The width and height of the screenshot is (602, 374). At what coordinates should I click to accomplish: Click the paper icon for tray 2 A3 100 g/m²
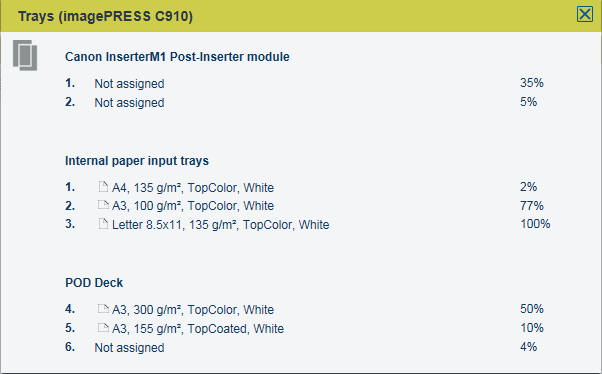pos(103,205)
